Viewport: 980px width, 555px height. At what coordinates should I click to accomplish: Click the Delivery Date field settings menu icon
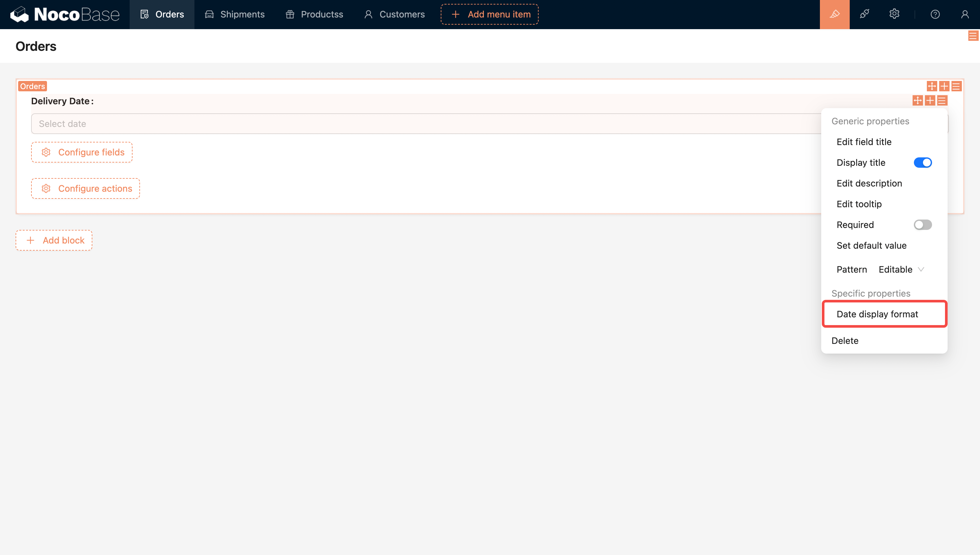(942, 101)
